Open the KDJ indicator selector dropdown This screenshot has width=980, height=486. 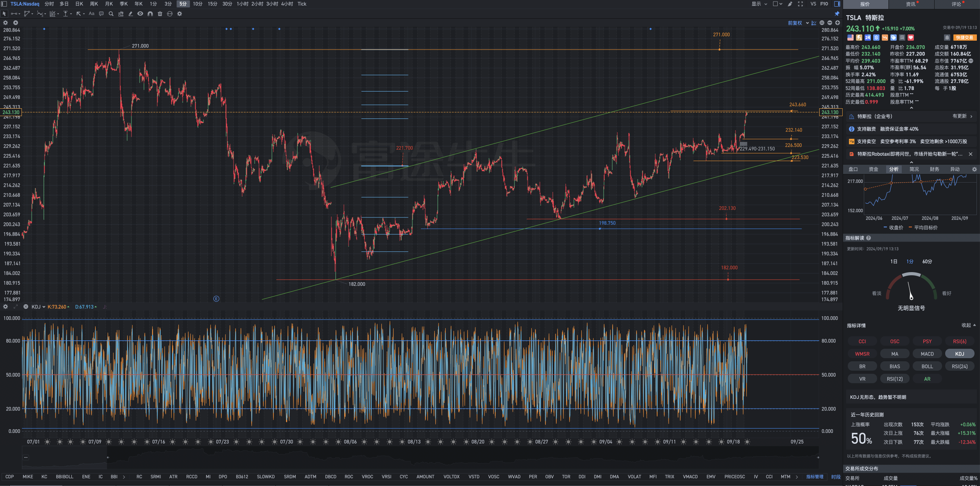point(38,307)
